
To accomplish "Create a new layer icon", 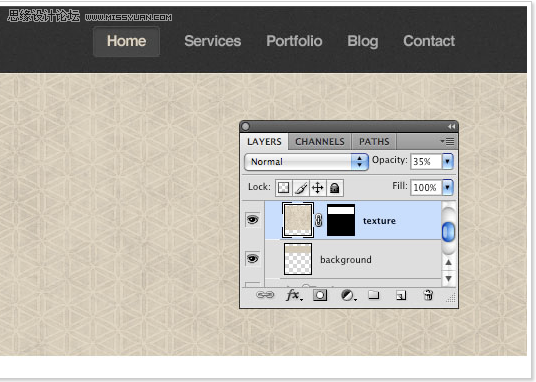I will point(401,295).
